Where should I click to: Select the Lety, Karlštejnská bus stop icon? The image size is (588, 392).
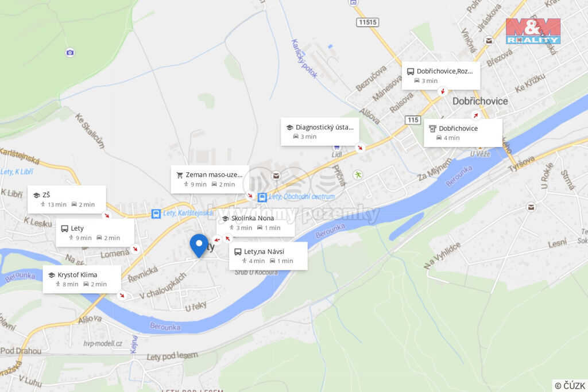tap(156, 214)
